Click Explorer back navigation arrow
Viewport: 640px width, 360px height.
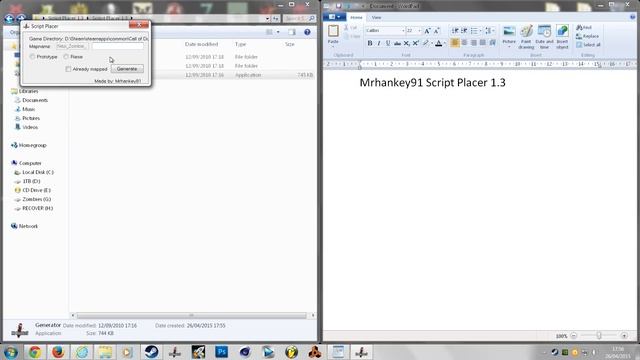click(9, 18)
